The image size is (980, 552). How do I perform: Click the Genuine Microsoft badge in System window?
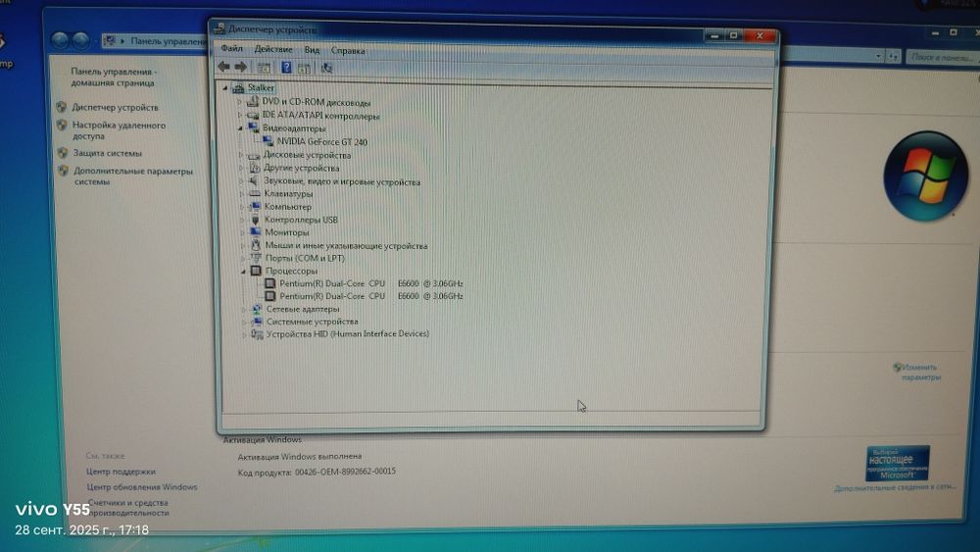click(x=897, y=463)
